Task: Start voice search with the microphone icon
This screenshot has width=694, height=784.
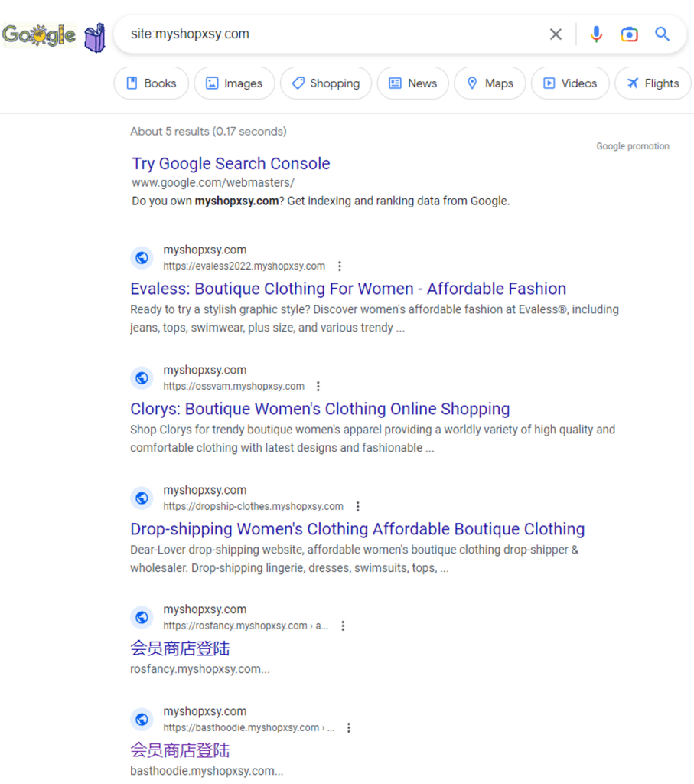Action: (x=596, y=34)
